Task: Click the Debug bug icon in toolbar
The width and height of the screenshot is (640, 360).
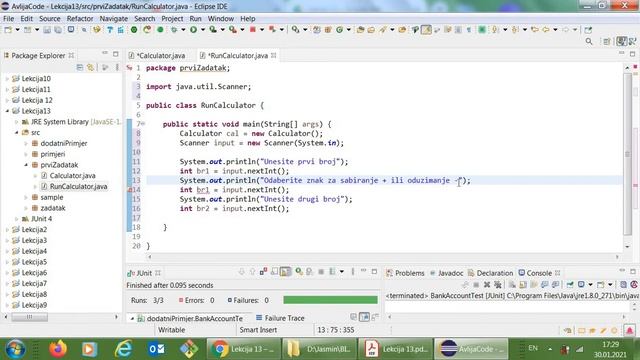Action: coord(174,30)
